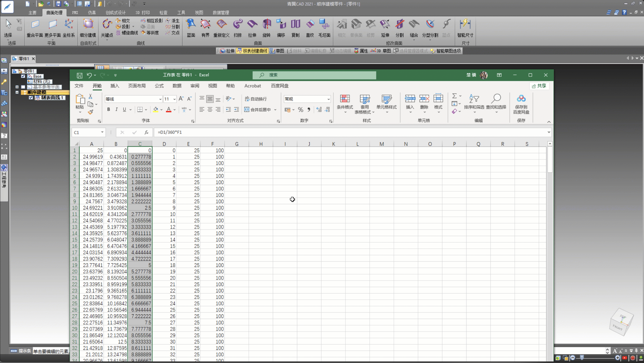This screenshot has width=644, height=363.
Task: Switch to CAD 主要 ribbon tab
Action: click(x=32, y=13)
